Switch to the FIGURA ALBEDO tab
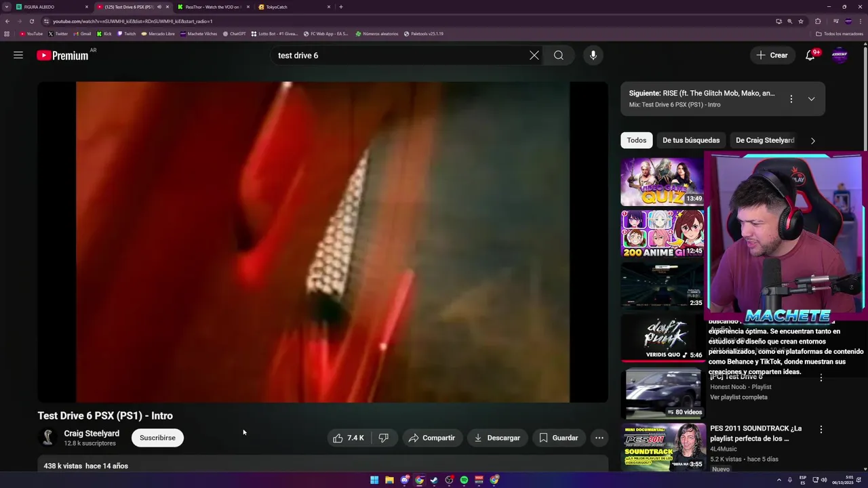 point(52,7)
